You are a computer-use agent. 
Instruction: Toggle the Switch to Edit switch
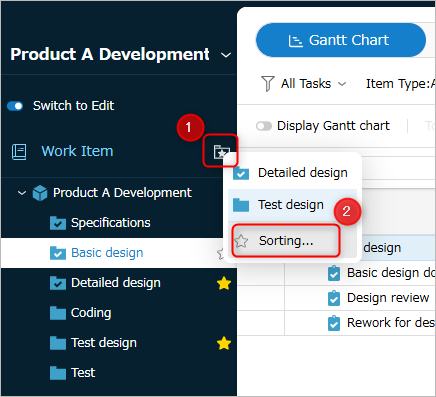[x=15, y=106]
